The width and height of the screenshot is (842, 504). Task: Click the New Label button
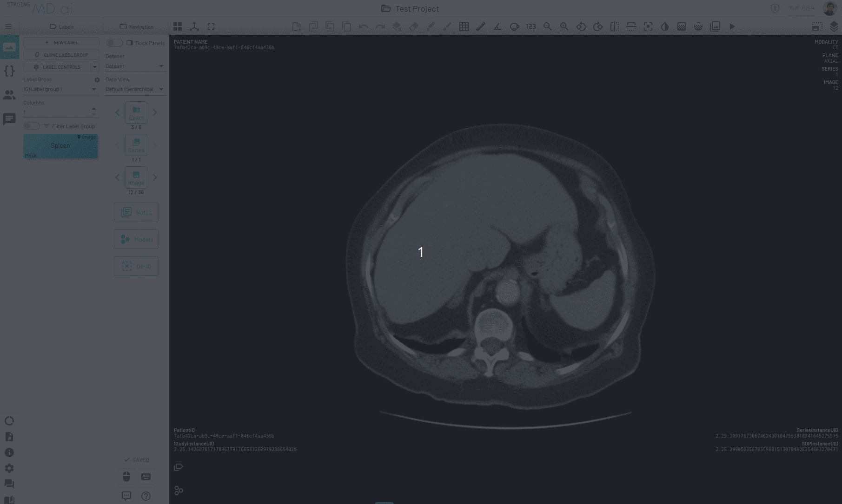(61, 42)
